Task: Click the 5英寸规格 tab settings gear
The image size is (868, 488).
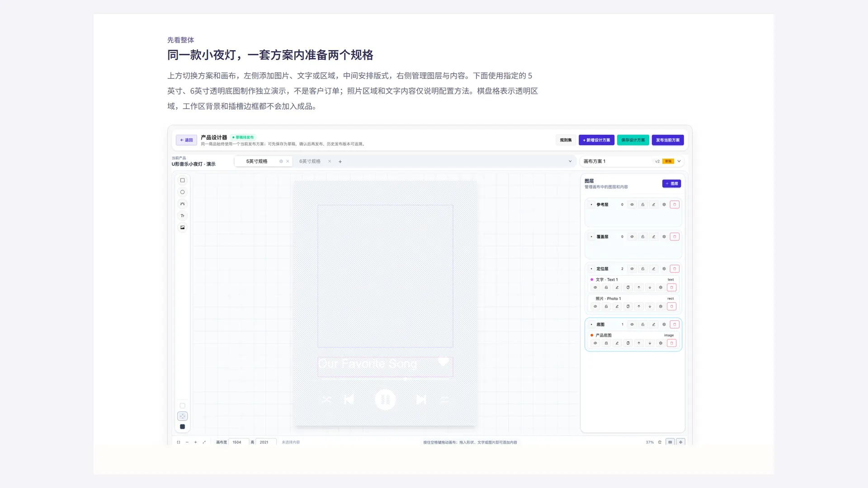Action: click(x=281, y=161)
